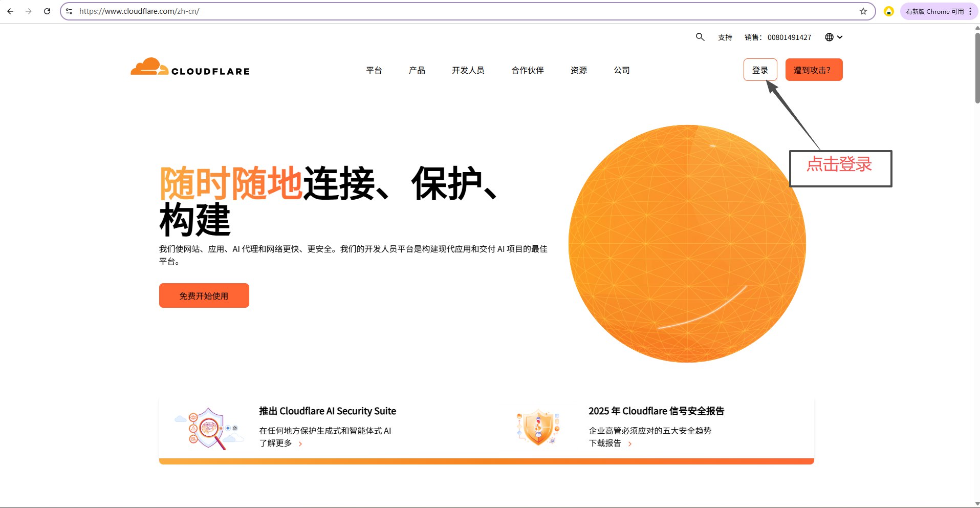
Task: Click the 登录 button
Action: click(760, 70)
